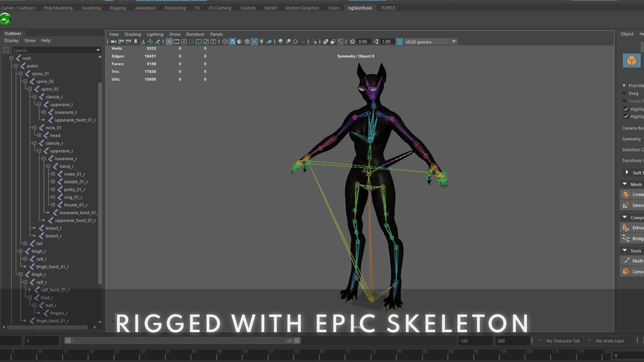Click the Lock Camera icon
The height and width of the screenshot is (362, 644).
click(x=121, y=42)
